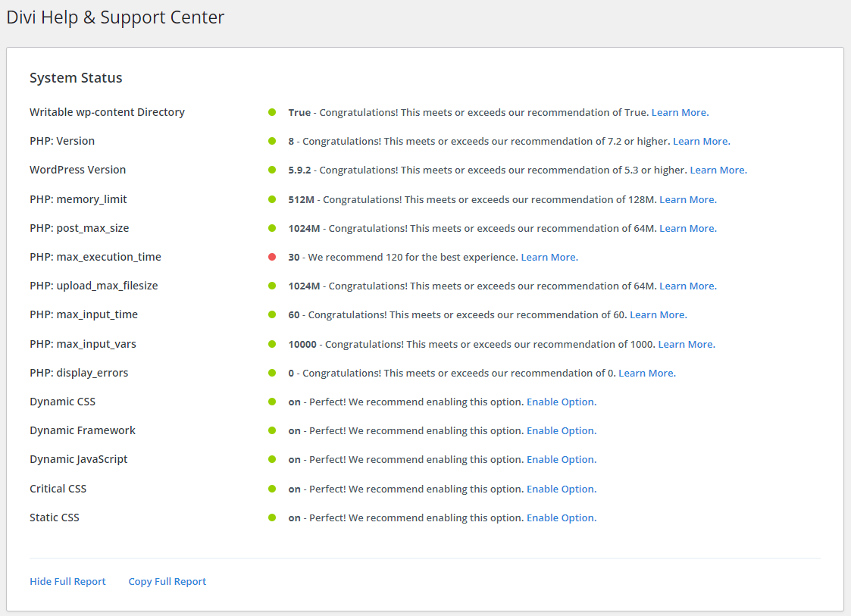This screenshot has width=851, height=616.
Task: Click the red status dot for max_execution_time
Action: point(272,257)
